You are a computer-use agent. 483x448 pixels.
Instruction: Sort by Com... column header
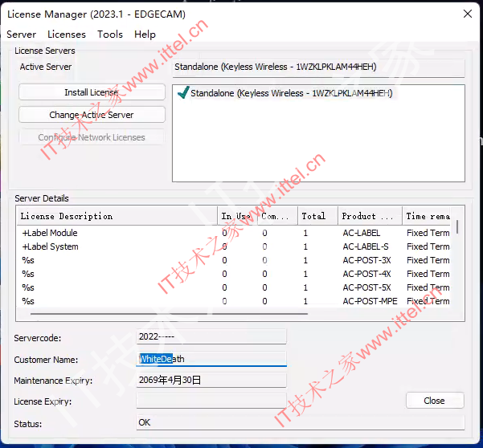click(x=277, y=216)
